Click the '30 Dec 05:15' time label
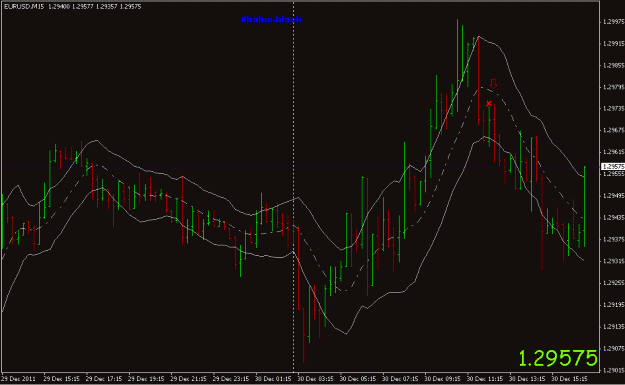Image resolution: width=625 pixels, height=385 pixels. click(358, 379)
